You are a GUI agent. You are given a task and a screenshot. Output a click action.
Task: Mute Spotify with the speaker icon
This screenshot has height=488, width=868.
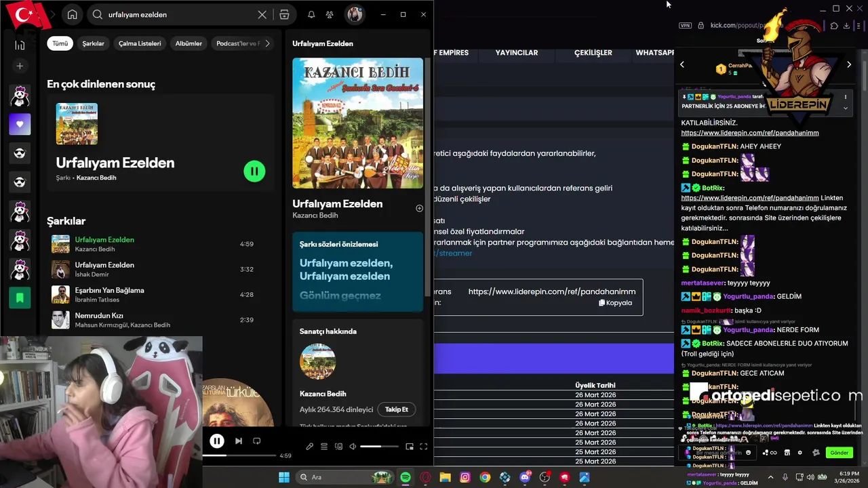pos(353,447)
